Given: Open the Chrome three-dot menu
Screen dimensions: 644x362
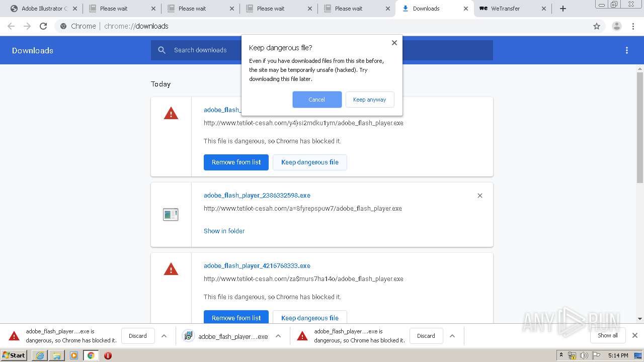Looking at the screenshot, I should point(633,26).
